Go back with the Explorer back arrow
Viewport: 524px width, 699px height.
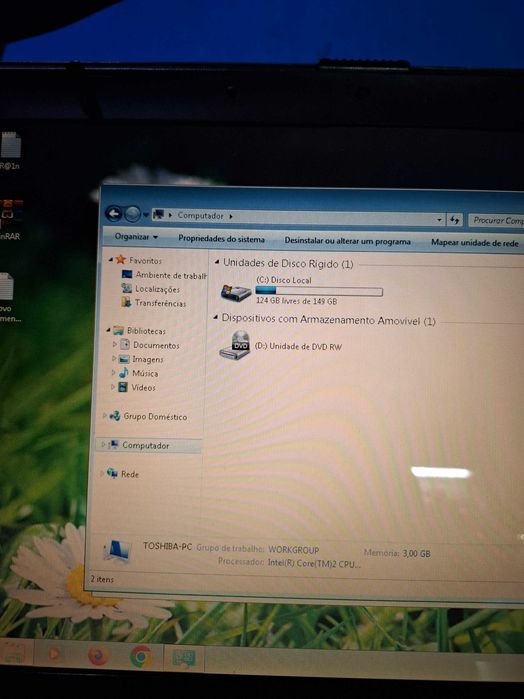coord(114,214)
